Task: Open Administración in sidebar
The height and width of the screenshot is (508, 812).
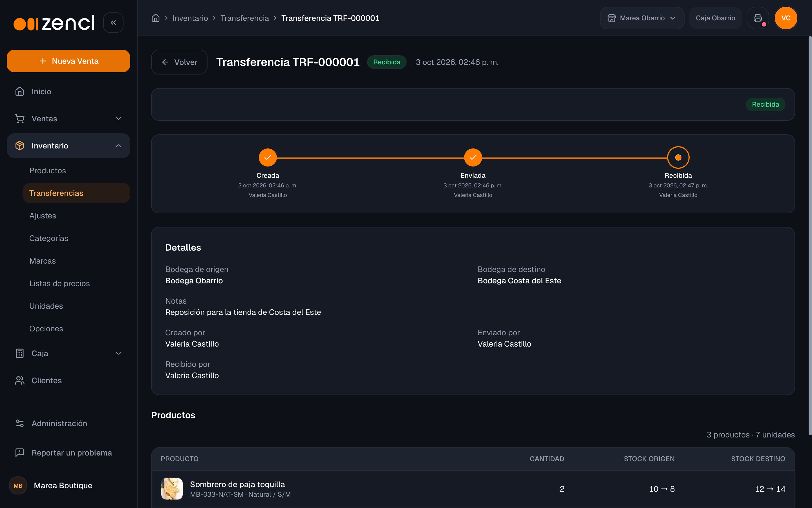Action: pos(69,423)
